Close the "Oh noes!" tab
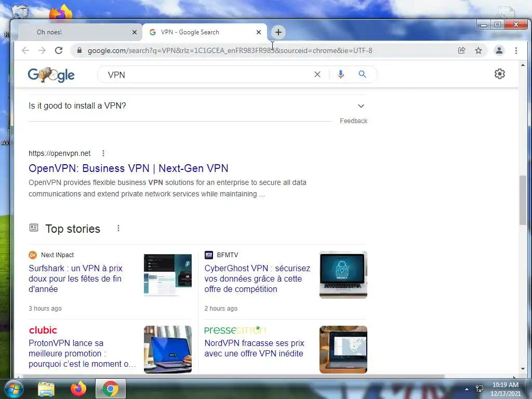532x399 pixels. pyautogui.click(x=135, y=32)
